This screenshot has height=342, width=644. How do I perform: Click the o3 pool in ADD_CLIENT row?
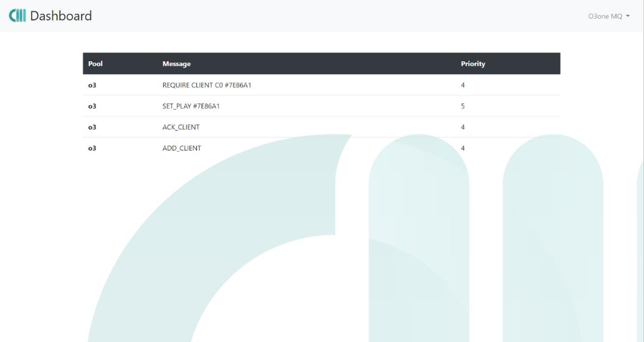[x=92, y=148]
